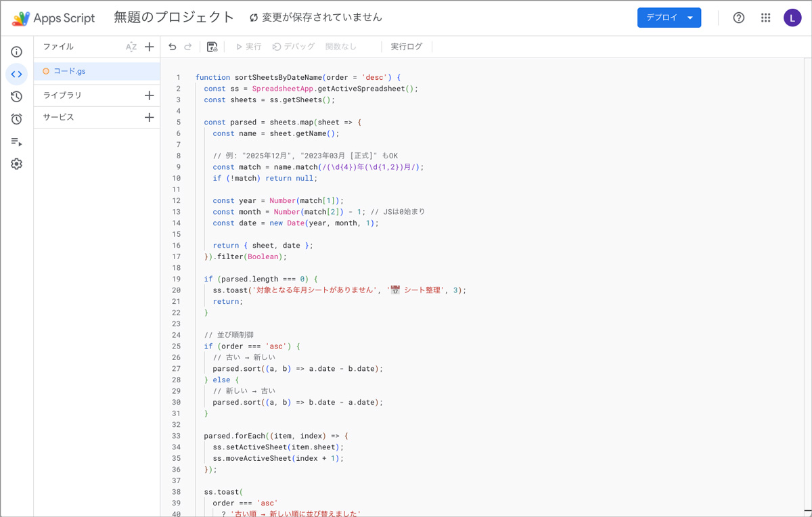This screenshot has width=812, height=517.
Task: Open the Executions list icon
Action: point(17,141)
